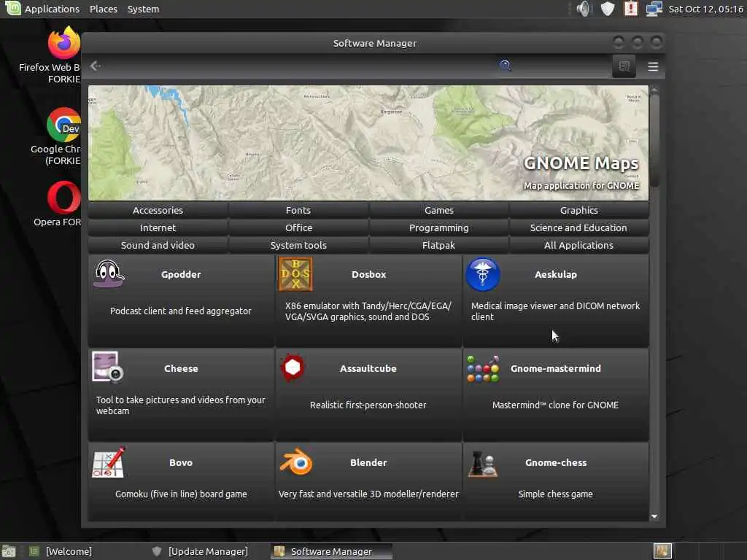Click 'X86 emulator with Tandy' Dosbox description
This screenshot has height=560, width=747.
click(x=368, y=311)
